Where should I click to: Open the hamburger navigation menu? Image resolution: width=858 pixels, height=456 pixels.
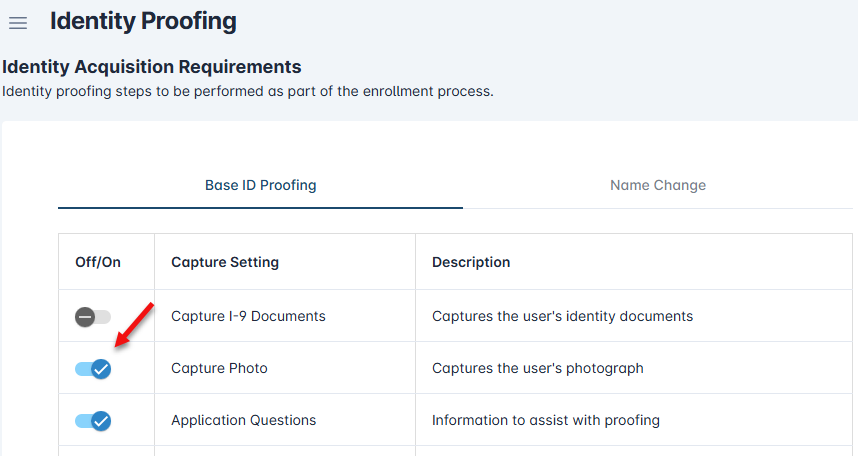tap(18, 23)
